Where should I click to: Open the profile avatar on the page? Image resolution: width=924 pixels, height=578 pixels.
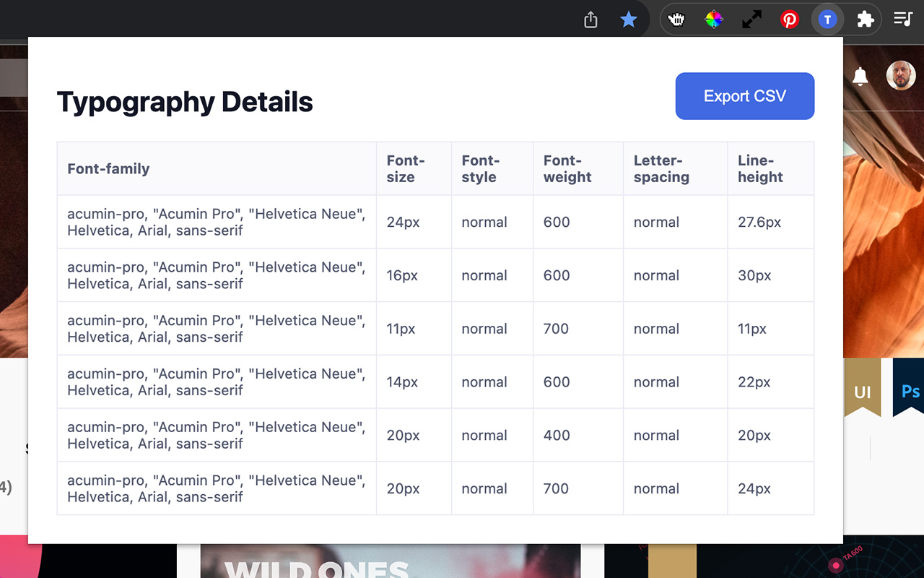901,75
